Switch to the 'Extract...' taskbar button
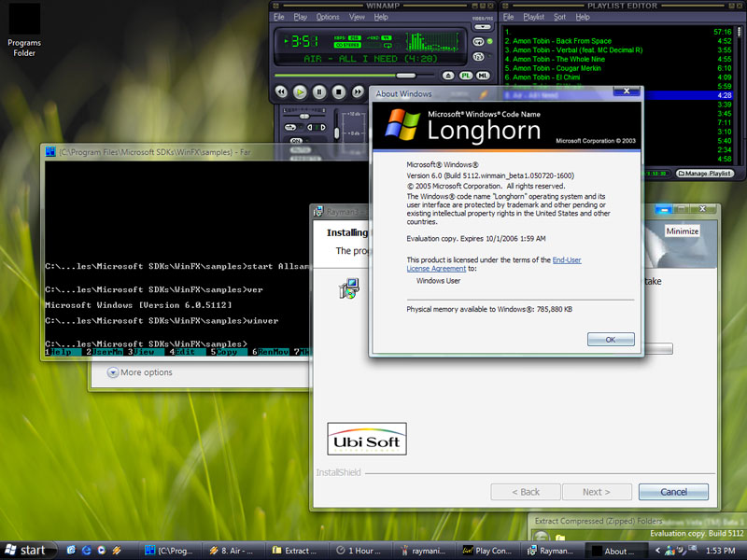The width and height of the screenshot is (747, 560). (296, 551)
